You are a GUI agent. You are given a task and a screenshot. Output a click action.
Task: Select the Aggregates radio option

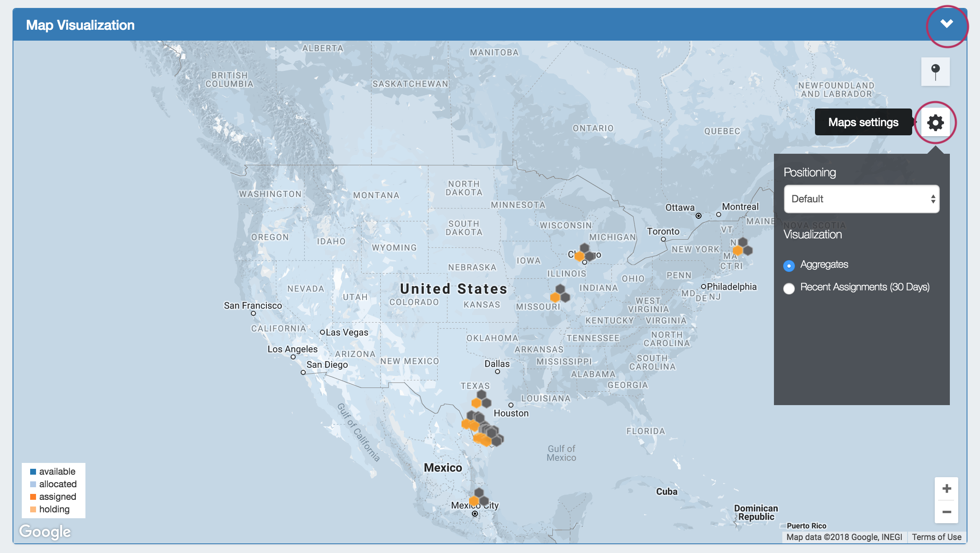point(789,266)
